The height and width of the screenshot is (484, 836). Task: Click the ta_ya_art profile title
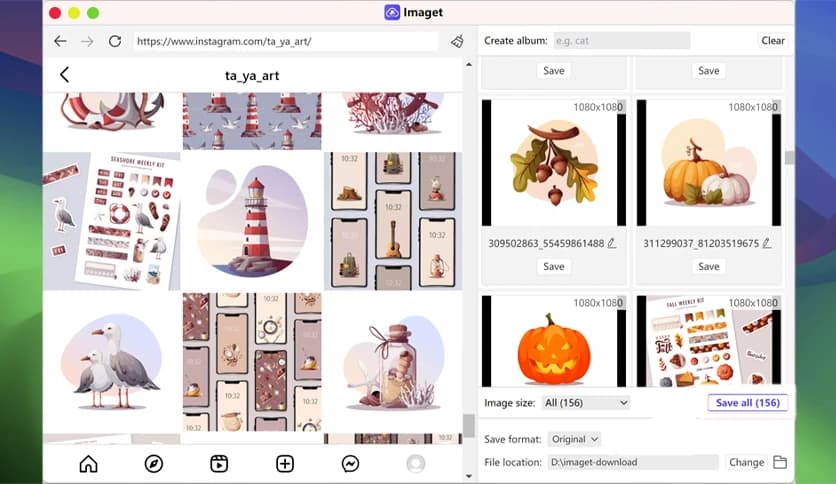252,76
